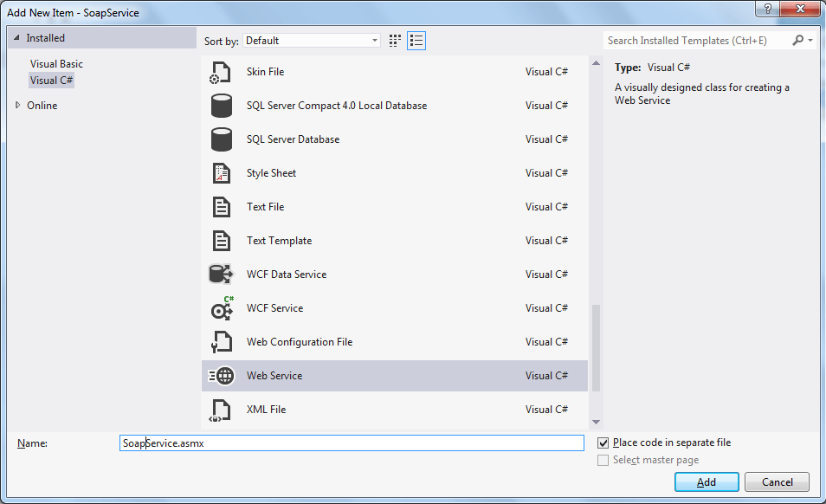
Task: Click the Search Installed Templates box
Action: click(697, 41)
